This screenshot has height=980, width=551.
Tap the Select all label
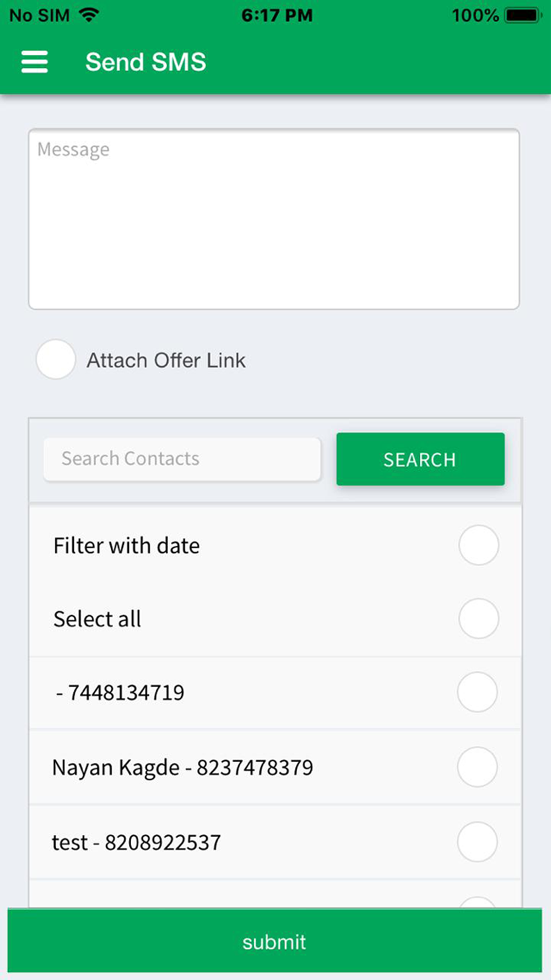click(97, 619)
